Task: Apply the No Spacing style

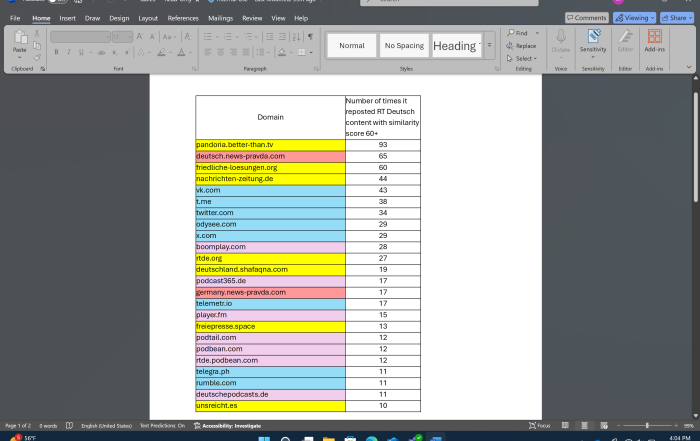Action: pos(404,46)
